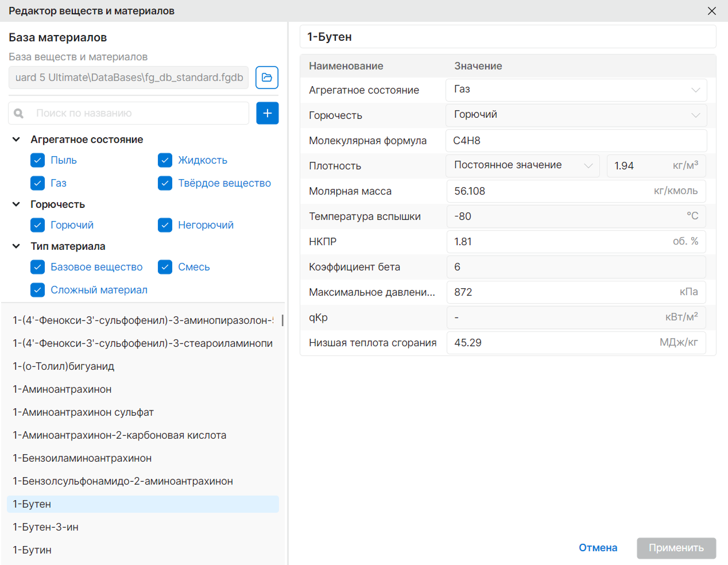The width and height of the screenshot is (728, 565).
Task: Click the Отмена button
Action: (598, 548)
